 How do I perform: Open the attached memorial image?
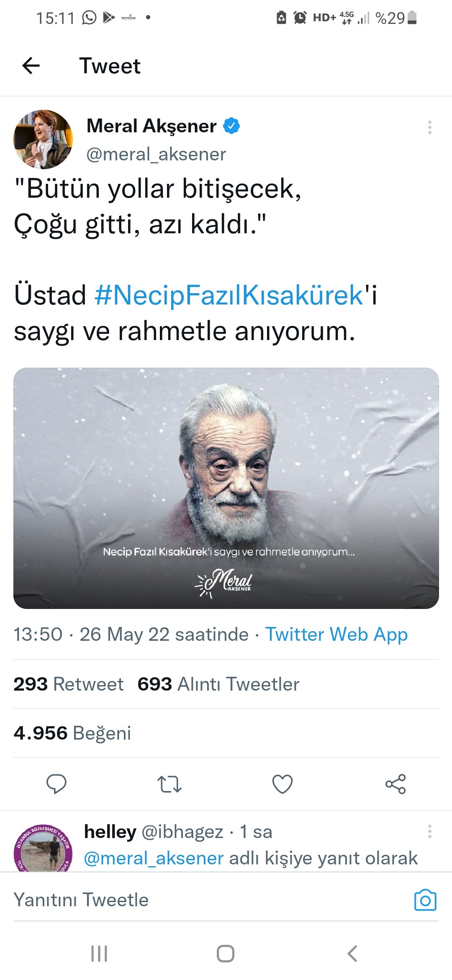(x=226, y=488)
